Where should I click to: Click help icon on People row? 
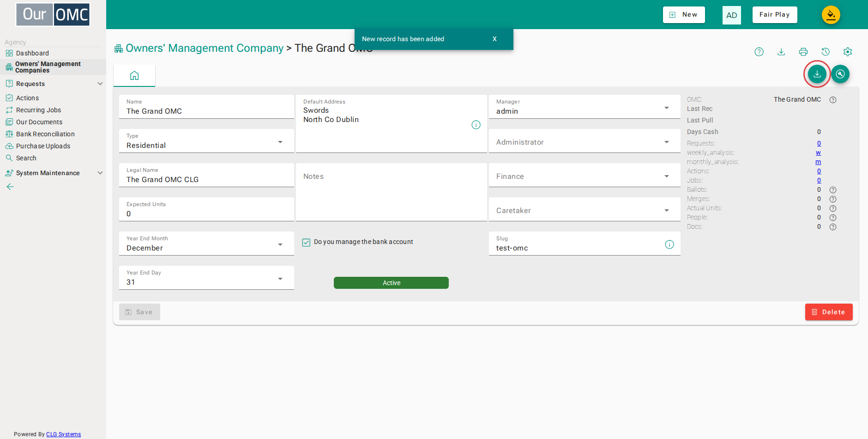click(833, 218)
